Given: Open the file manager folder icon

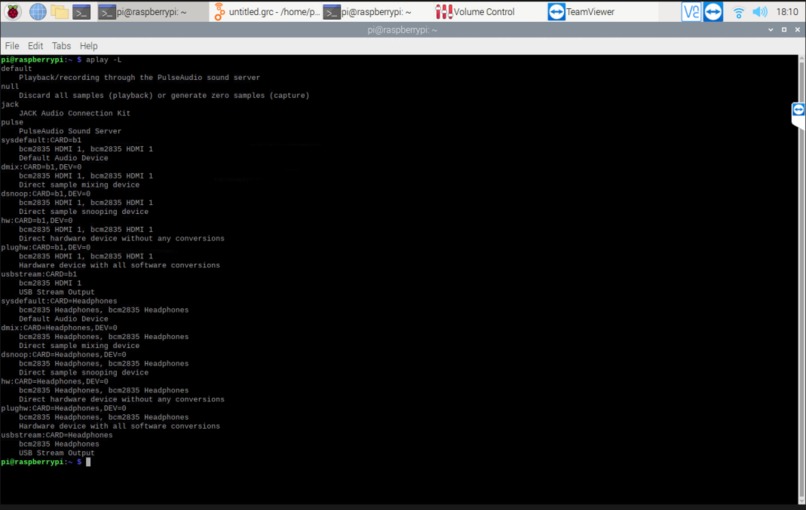Looking at the screenshot, I should point(60,11).
